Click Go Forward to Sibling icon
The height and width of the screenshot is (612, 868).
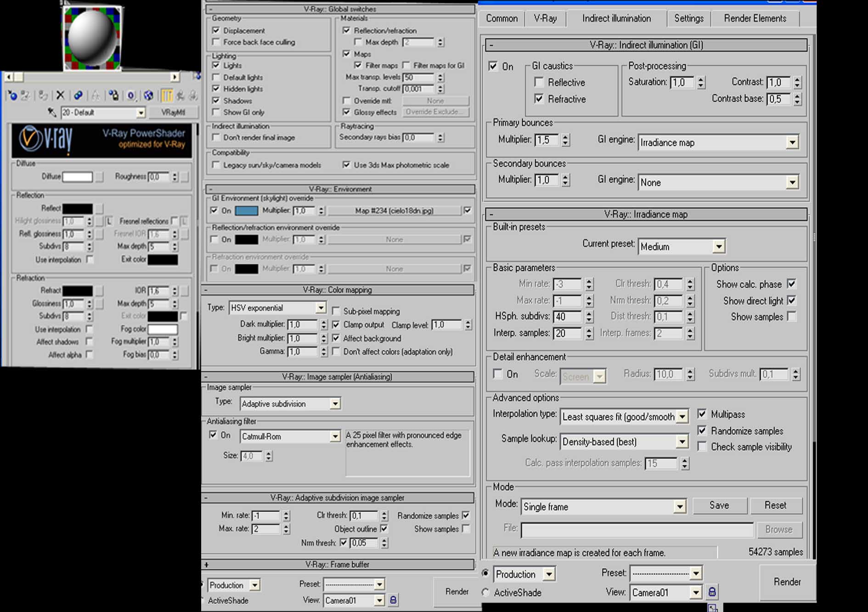tap(193, 95)
